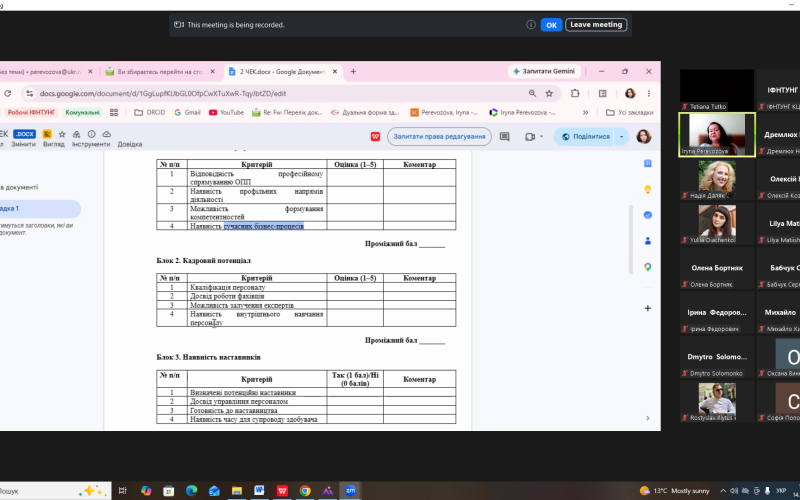Open a new browser tab
The image size is (800, 500).
(x=353, y=72)
